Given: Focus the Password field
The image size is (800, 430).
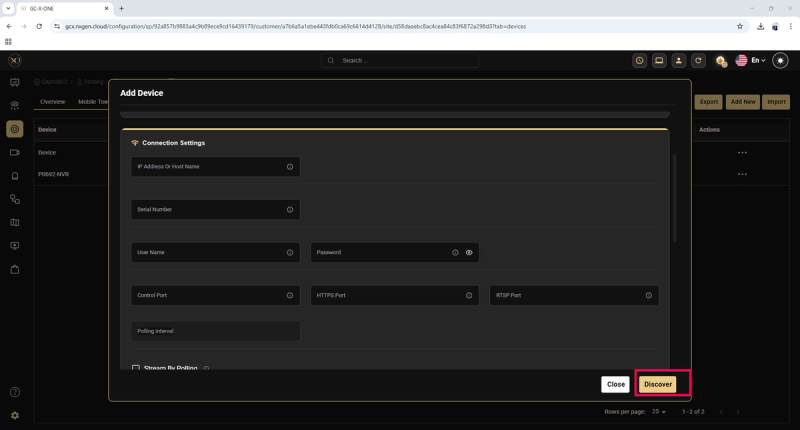Looking at the screenshot, I should pos(394,252).
